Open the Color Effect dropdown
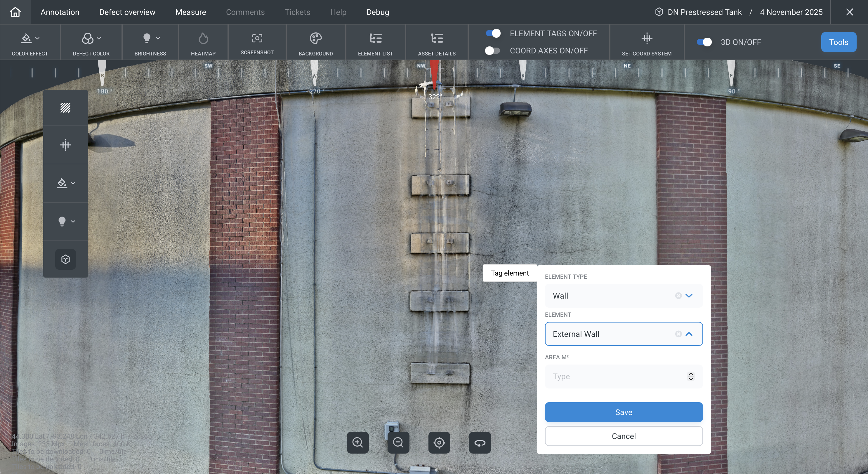This screenshot has height=474, width=868. (30, 42)
